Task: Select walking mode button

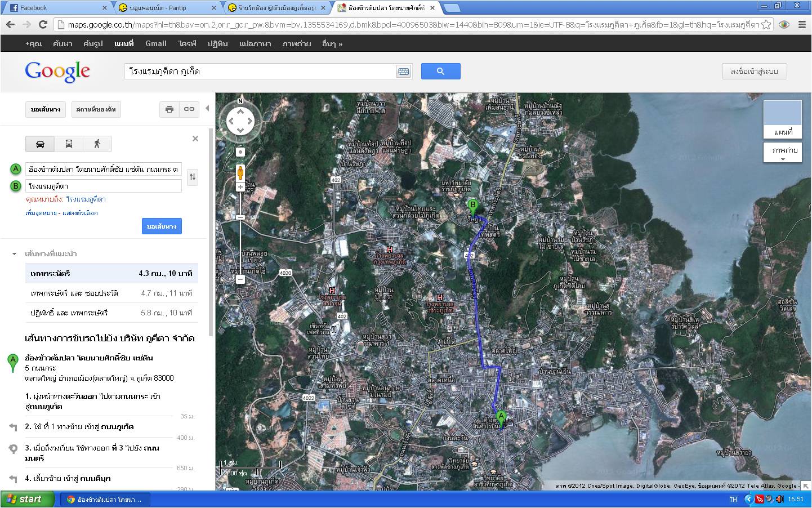Action: tap(97, 144)
